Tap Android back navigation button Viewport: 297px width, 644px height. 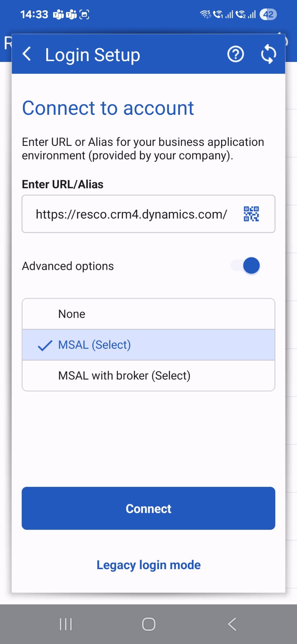[232, 624]
